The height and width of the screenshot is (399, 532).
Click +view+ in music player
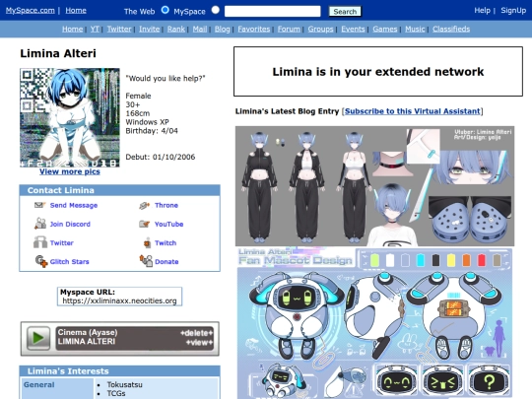click(199, 342)
